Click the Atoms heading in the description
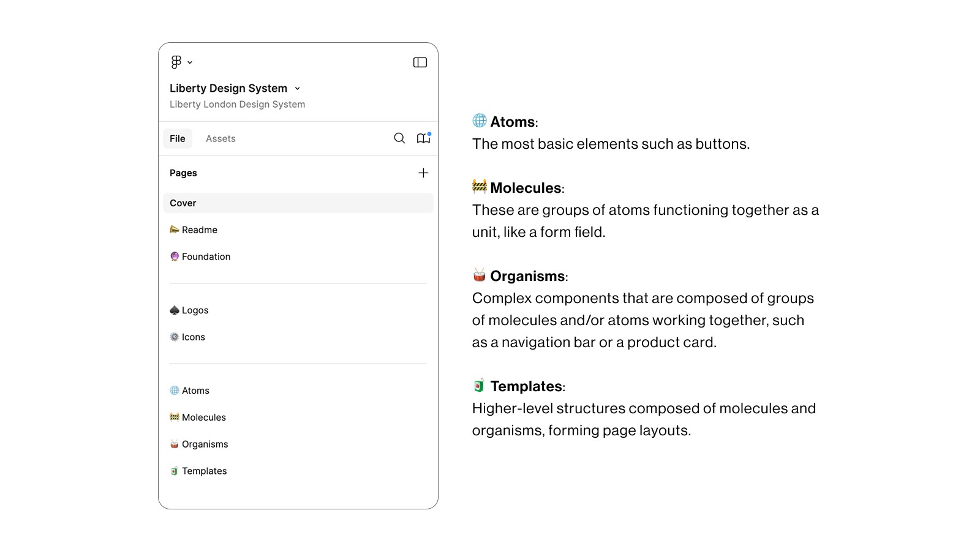Image resolution: width=980 pixels, height=551 pixels. tap(513, 122)
